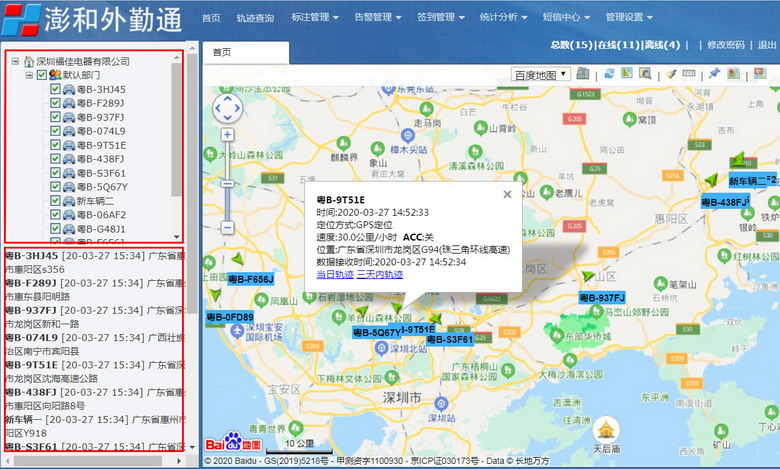This screenshot has width=780, height=469.
Task: Toggle checkbox for vehicle 粤B-937FJ
Action: pyautogui.click(x=55, y=117)
